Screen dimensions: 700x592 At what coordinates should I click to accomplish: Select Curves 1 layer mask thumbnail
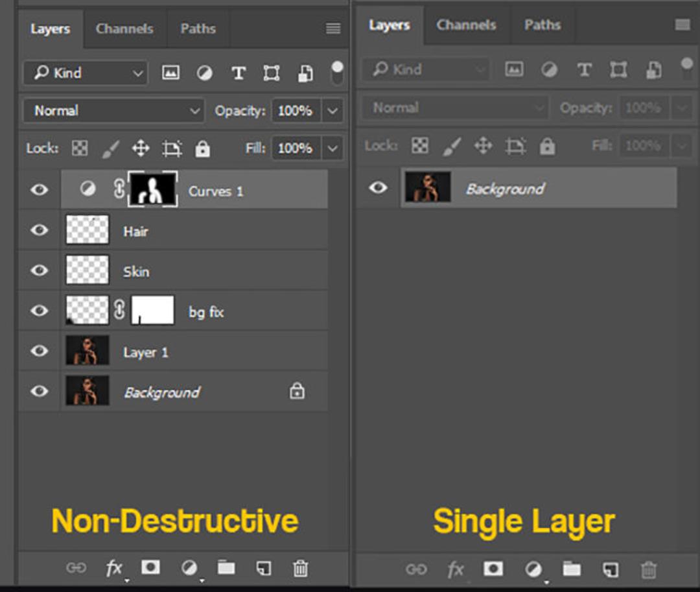click(153, 189)
